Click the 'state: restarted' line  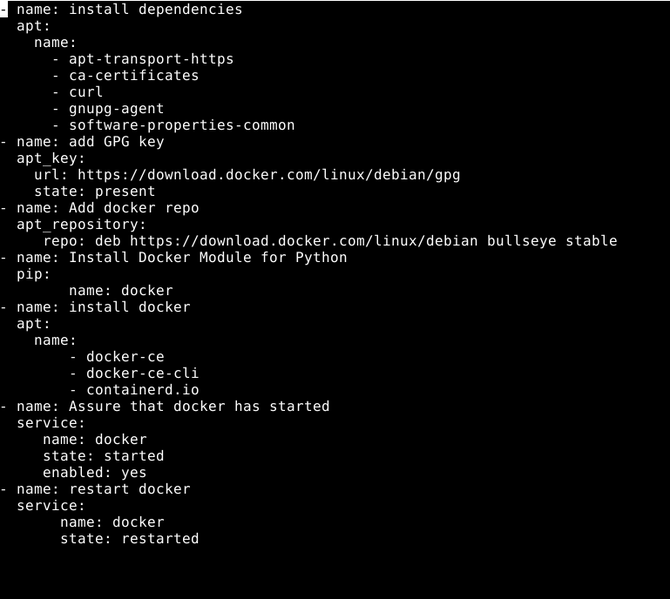129,538
